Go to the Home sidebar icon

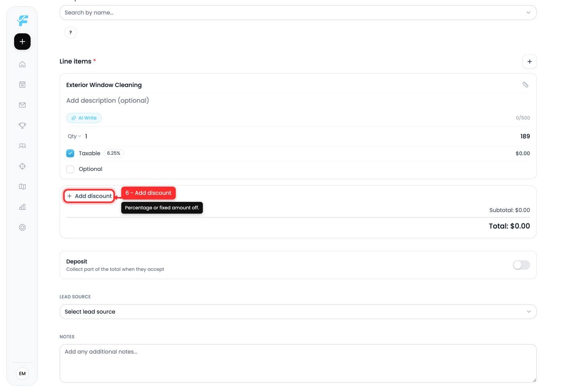[22, 64]
